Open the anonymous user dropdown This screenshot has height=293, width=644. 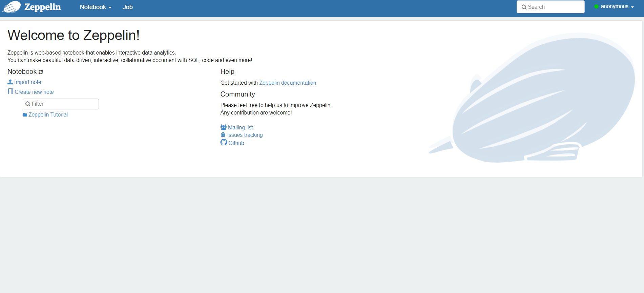(617, 6)
